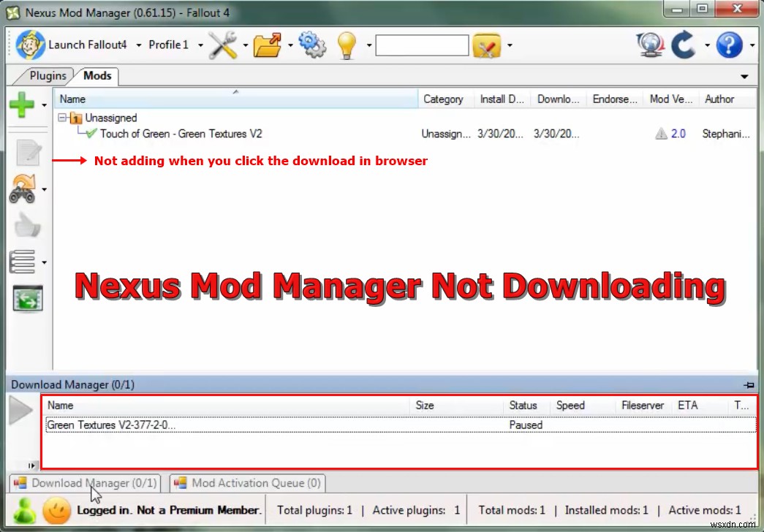Click the Total plugins: 1 status entry

tap(315, 510)
